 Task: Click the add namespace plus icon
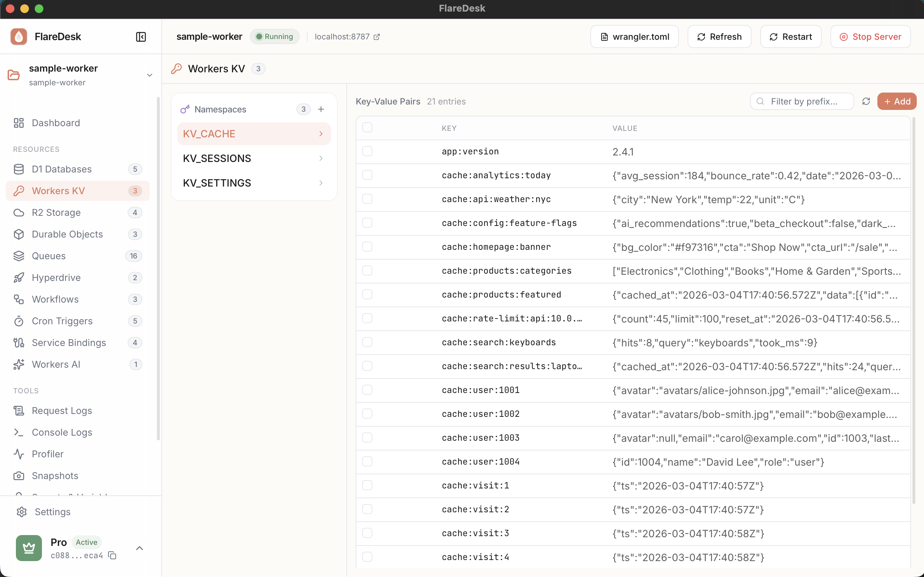321,109
